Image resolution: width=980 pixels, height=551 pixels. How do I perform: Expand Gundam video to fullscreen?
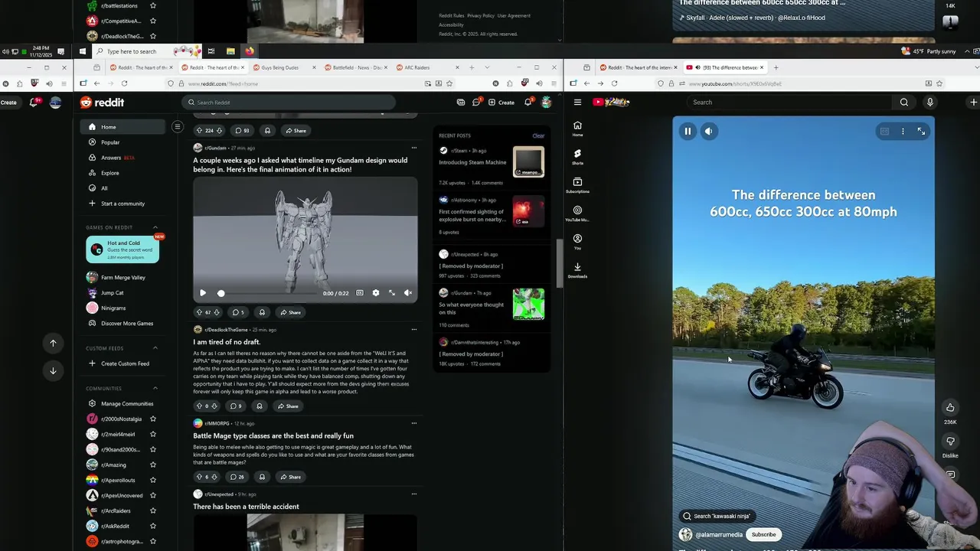[x=392, y=293]
